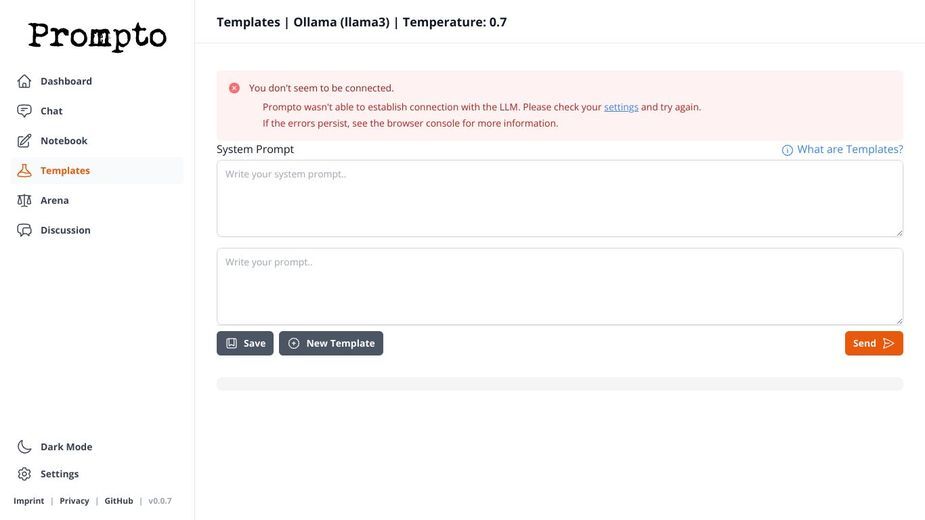
Task: Click into the Write your prompt field
Action: pos(560,286)
